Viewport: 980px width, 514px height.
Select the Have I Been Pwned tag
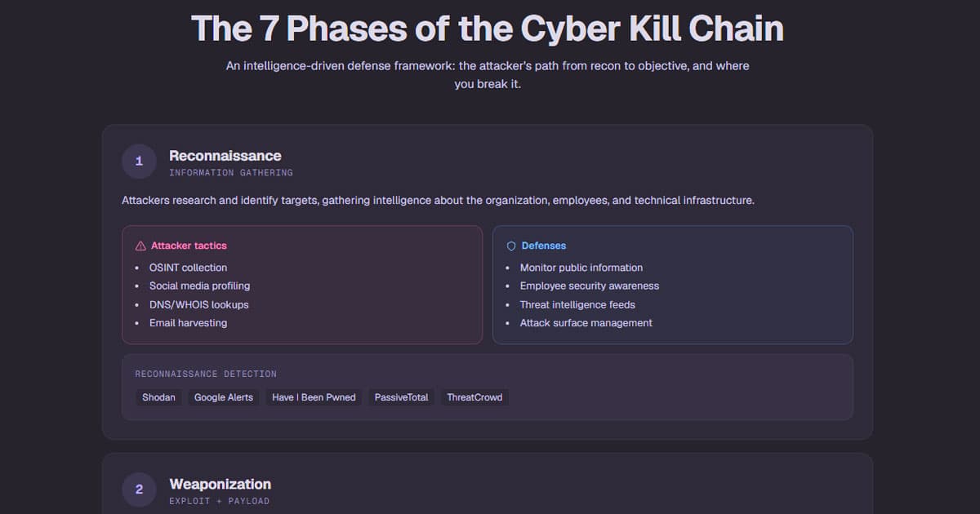pos(314,397)
